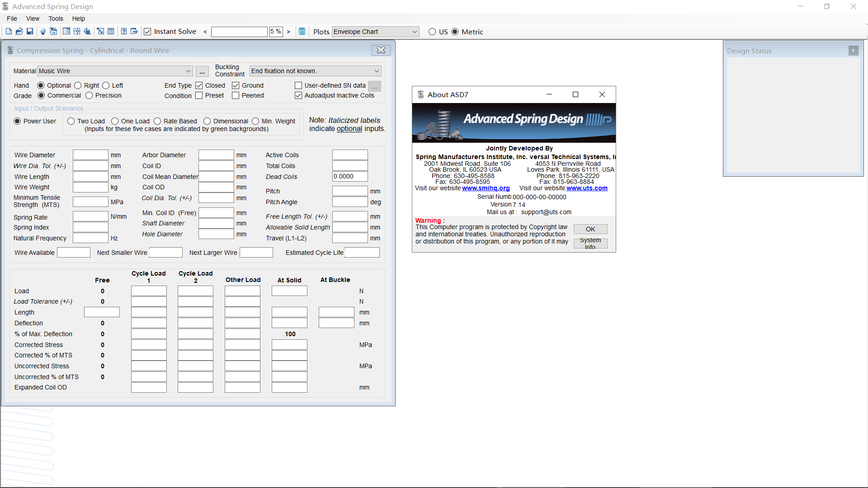Close the Design Status panel

click(x=854, y=51)
